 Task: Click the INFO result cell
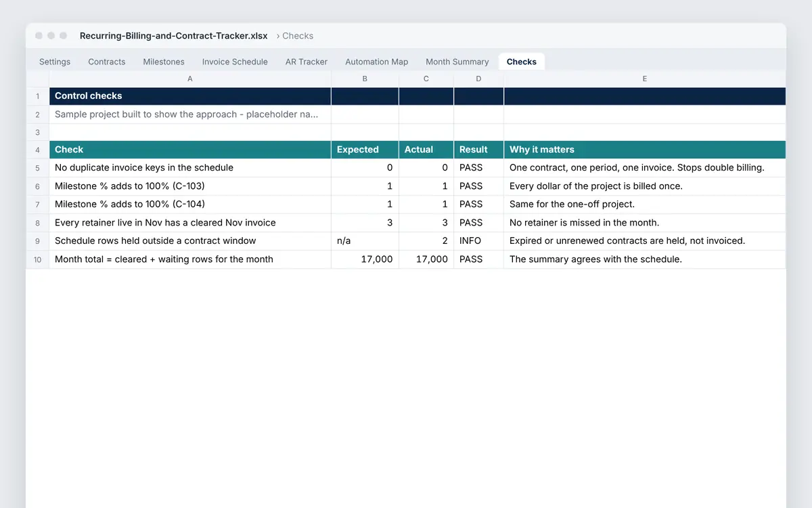[479, 241]
